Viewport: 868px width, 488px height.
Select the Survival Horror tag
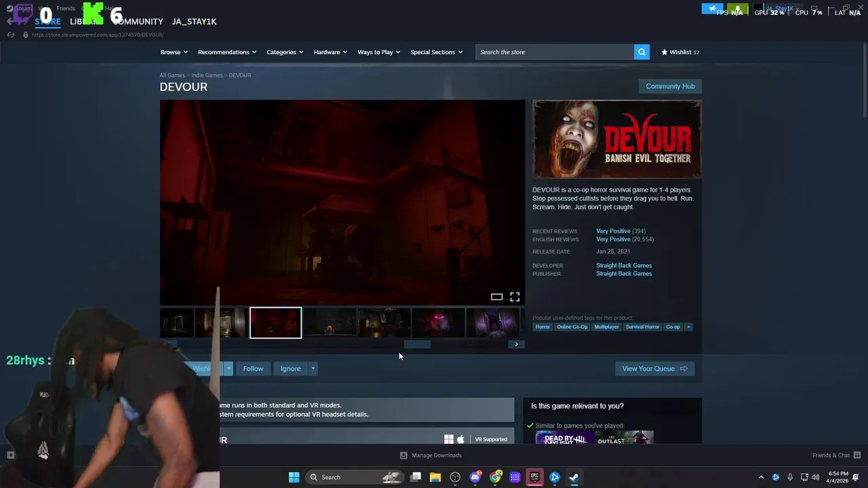(x=642, y=327)
